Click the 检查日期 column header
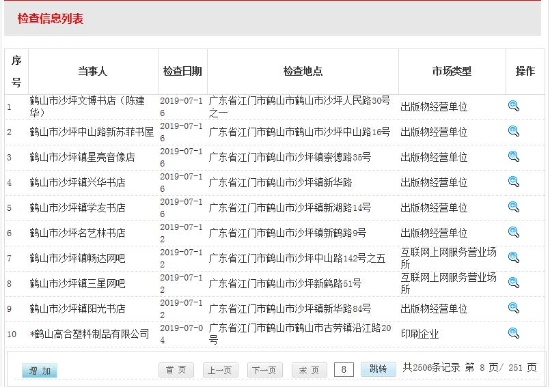550x387 pixels. pos(183,71)
